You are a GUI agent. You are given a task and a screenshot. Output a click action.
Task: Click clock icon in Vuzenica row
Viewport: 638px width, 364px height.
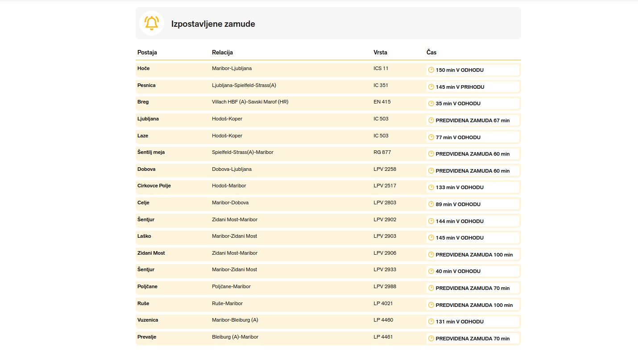(x=431, y=322)
